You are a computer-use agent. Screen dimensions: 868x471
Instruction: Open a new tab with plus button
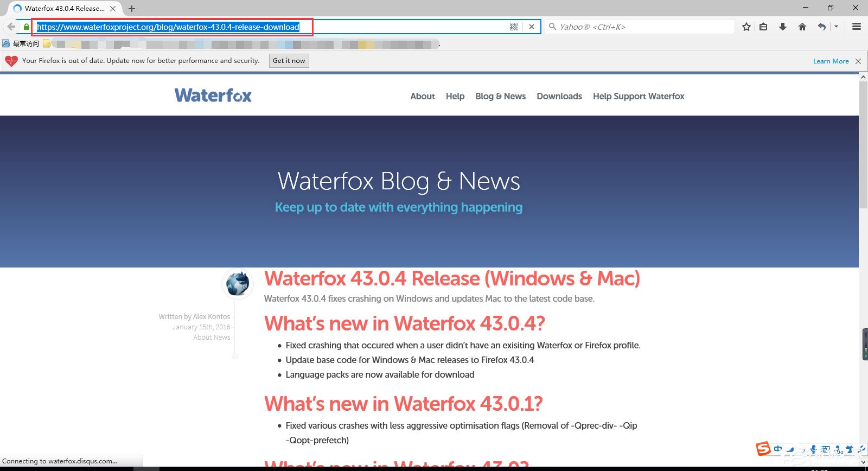(132, 9)
